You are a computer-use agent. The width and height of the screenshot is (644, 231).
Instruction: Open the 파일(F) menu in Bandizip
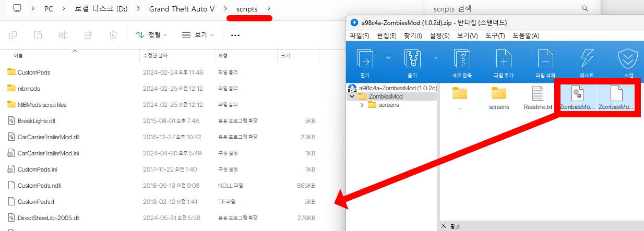point(359,35)
